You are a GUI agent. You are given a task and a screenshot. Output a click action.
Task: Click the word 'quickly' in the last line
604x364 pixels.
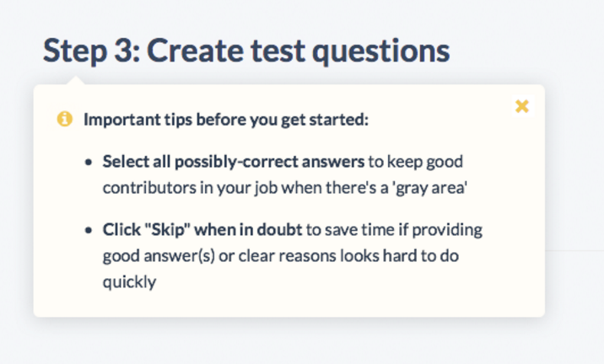click(x=129, y=282)
